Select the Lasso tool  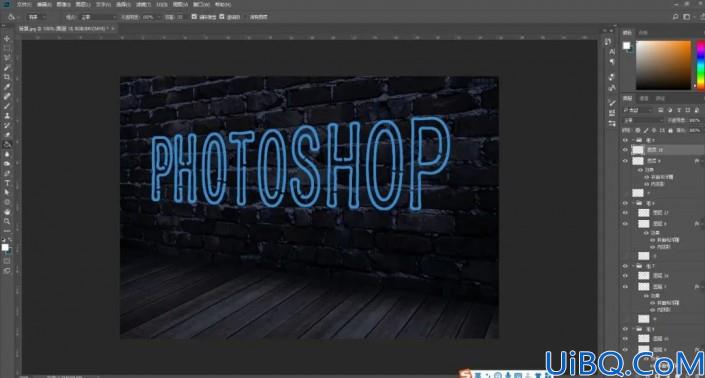[7, 58]
